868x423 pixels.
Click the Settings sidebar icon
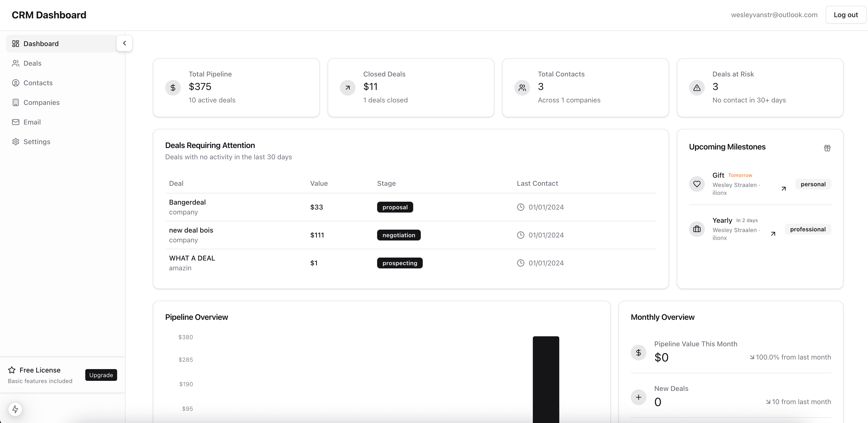point(15,141)
